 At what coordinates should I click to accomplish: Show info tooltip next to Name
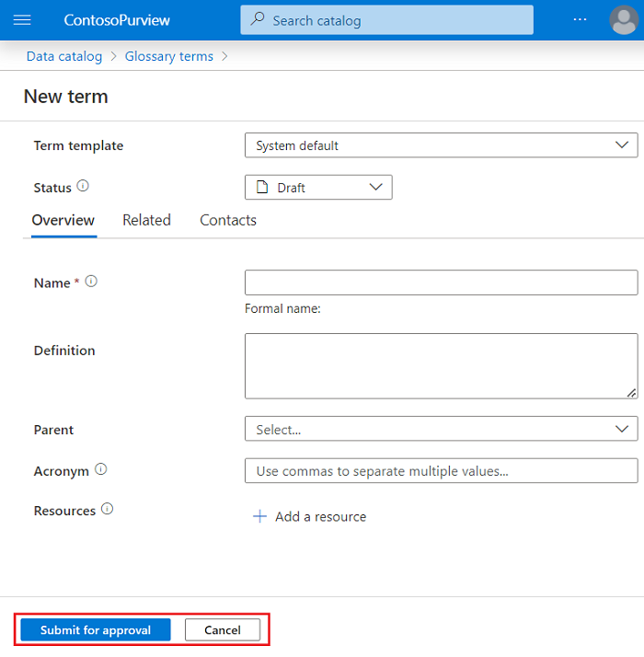coord(91,282)
